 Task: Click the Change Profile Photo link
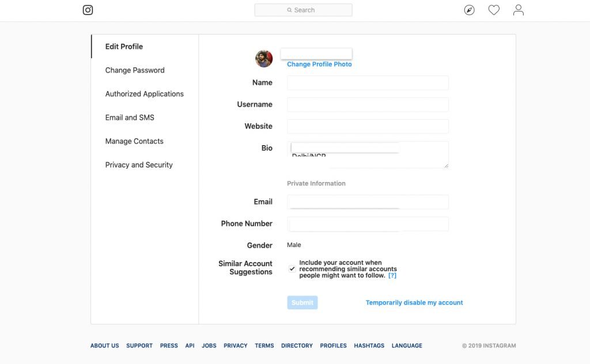pos(319,65)
